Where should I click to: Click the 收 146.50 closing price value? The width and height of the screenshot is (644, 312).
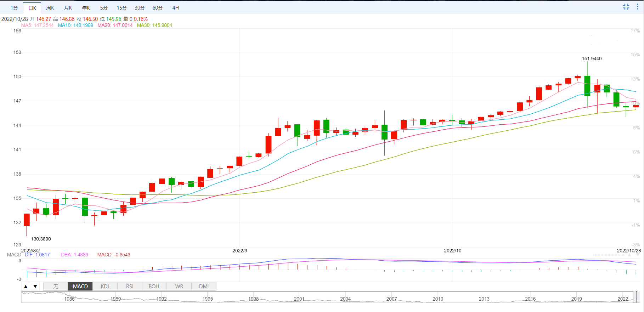87,19
